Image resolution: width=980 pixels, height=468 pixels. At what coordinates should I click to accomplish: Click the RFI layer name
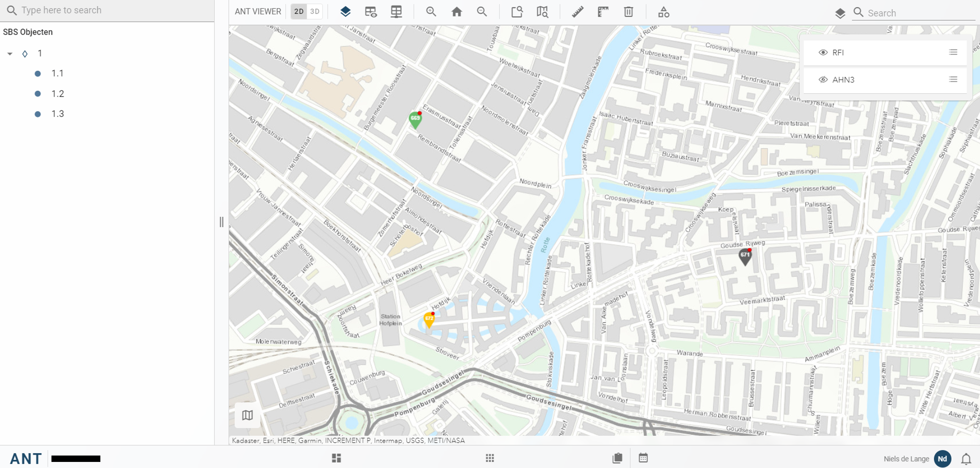pos(838,52)
